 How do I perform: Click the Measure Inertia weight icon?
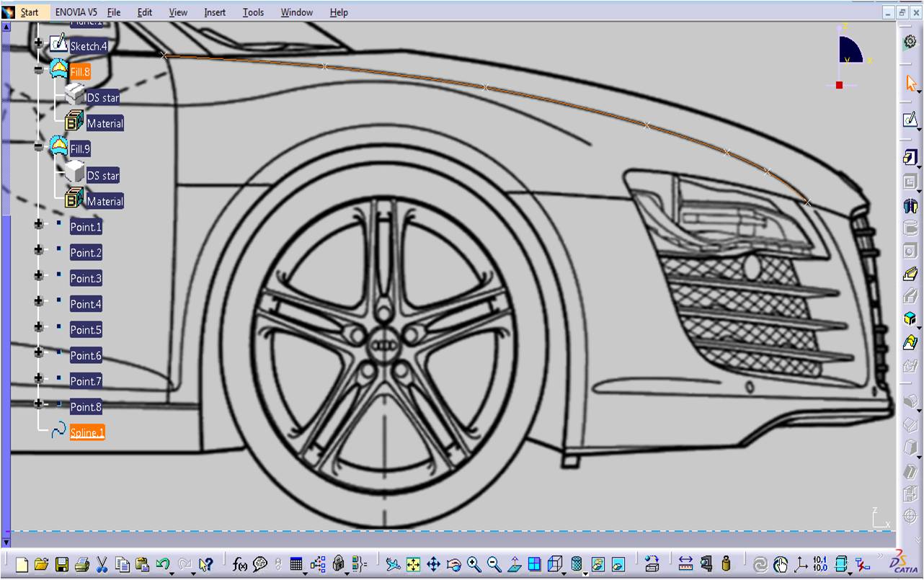pos(726,564)
